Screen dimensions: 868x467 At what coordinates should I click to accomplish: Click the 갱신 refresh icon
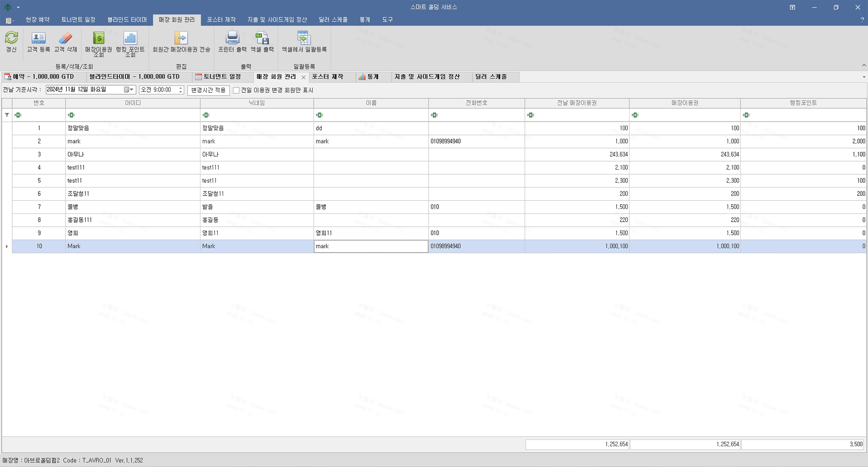pyautogui.click(x=11, y=38)
